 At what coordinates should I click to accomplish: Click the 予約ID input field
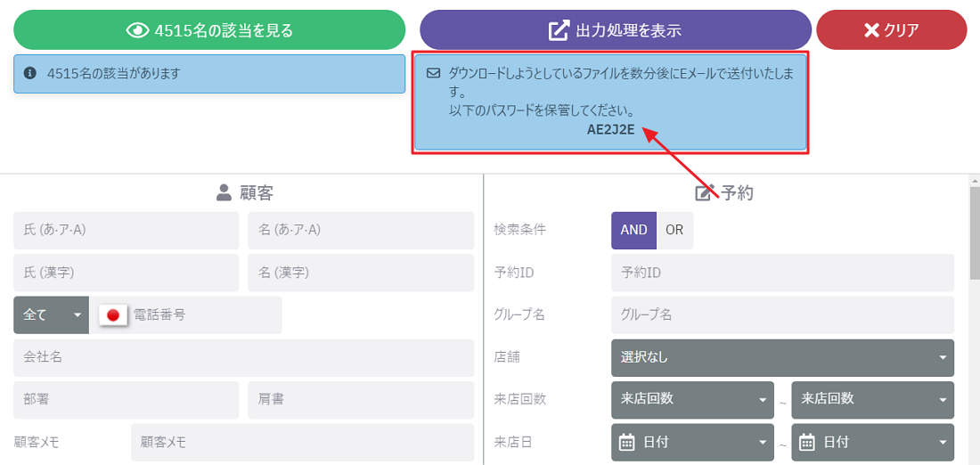click(x=782, y=273)
